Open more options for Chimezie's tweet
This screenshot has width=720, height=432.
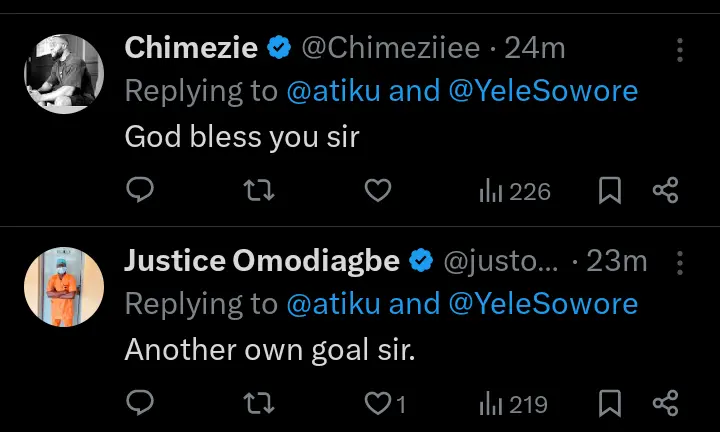[680, 49]
